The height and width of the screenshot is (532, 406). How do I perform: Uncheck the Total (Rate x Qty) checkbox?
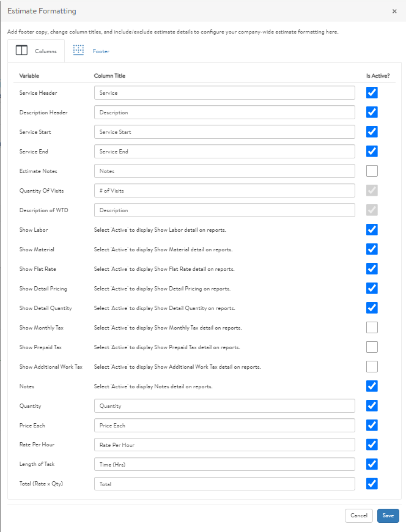point(372,484)
